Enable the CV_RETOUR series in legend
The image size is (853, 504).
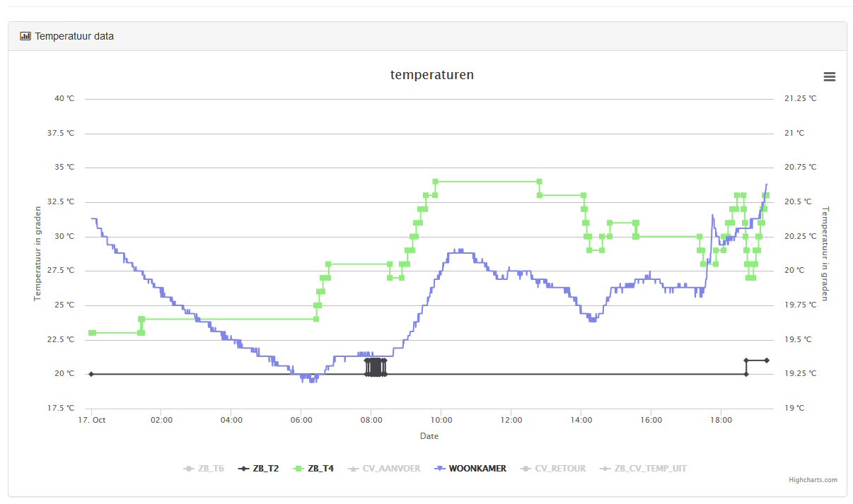point(560,469)
